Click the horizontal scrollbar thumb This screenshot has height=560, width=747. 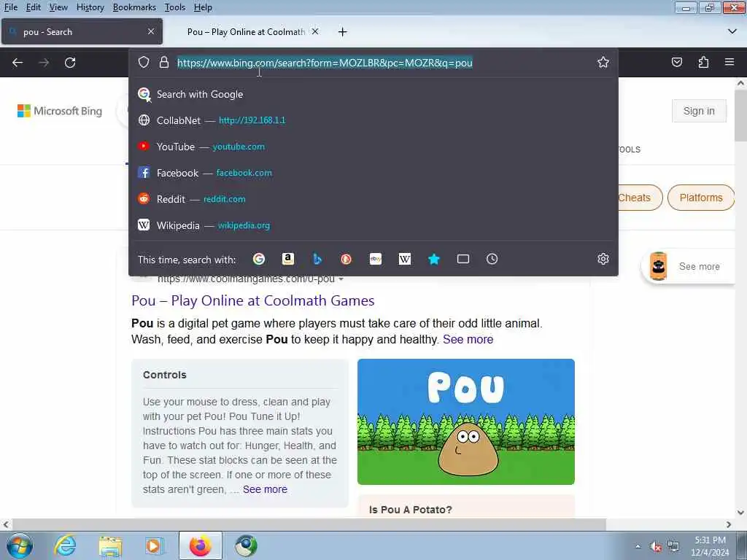(309, 525)
